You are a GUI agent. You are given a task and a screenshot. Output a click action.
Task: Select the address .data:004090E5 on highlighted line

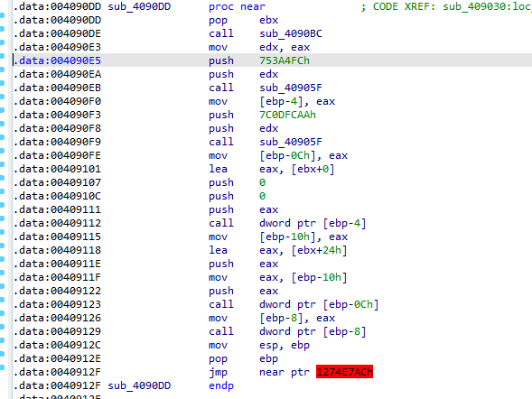[57, 60]
